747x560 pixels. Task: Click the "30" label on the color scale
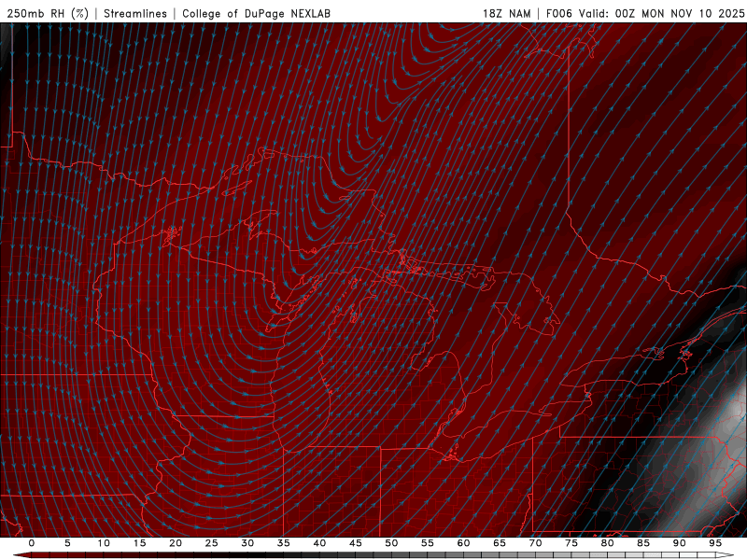pos(247,543)
